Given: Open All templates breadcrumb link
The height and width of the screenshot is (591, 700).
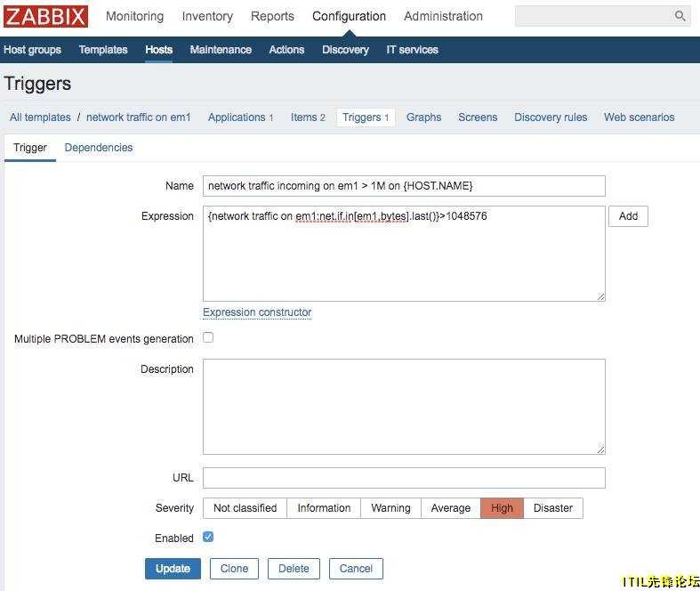Looking at the screenshot, I should tap(40, 117).
